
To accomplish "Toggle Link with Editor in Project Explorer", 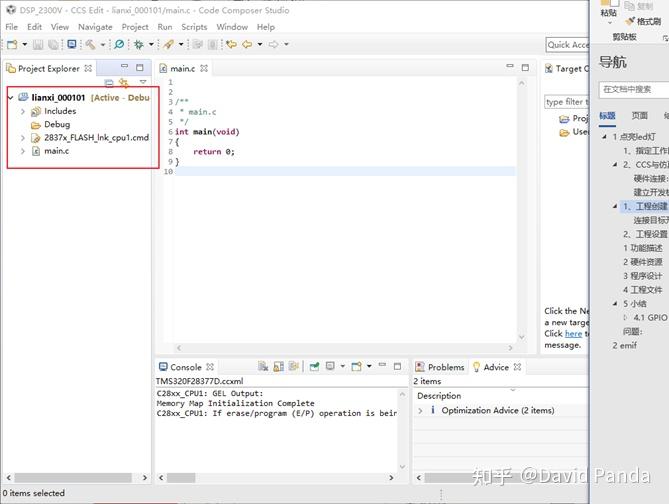I will tap(123, 82).
